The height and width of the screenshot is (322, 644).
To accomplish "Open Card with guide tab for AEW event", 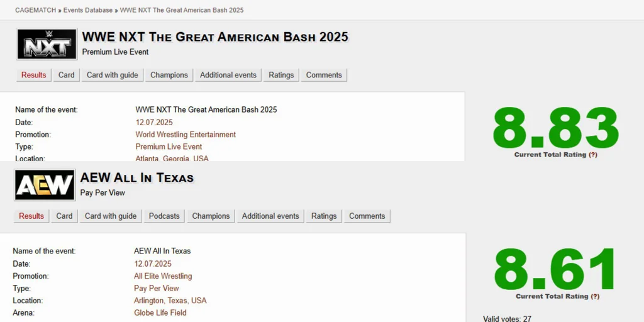I will 111,216.
